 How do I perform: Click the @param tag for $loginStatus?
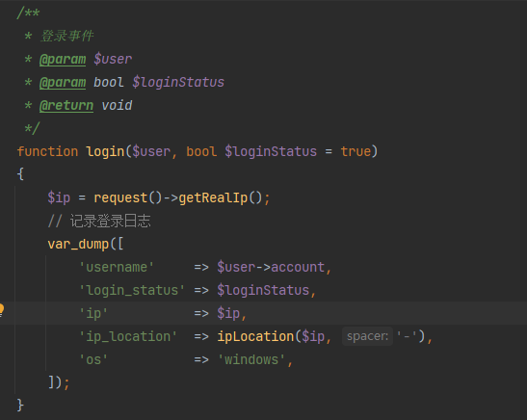63,82
